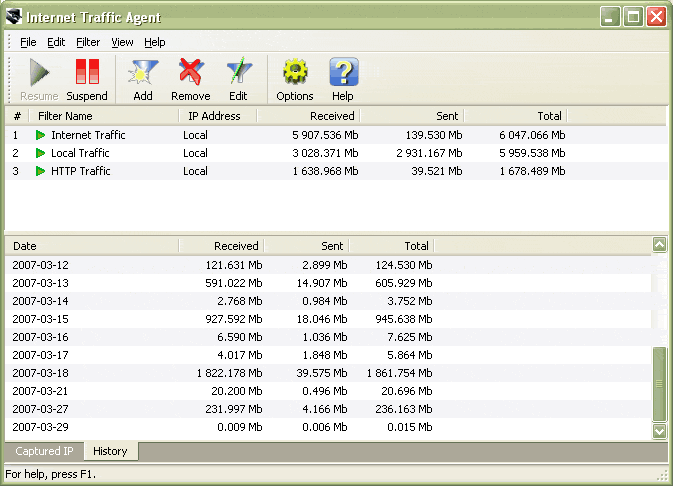Click the Help question mark icon
This screenshot has width=673, height=486.
(x=343, y=73)
